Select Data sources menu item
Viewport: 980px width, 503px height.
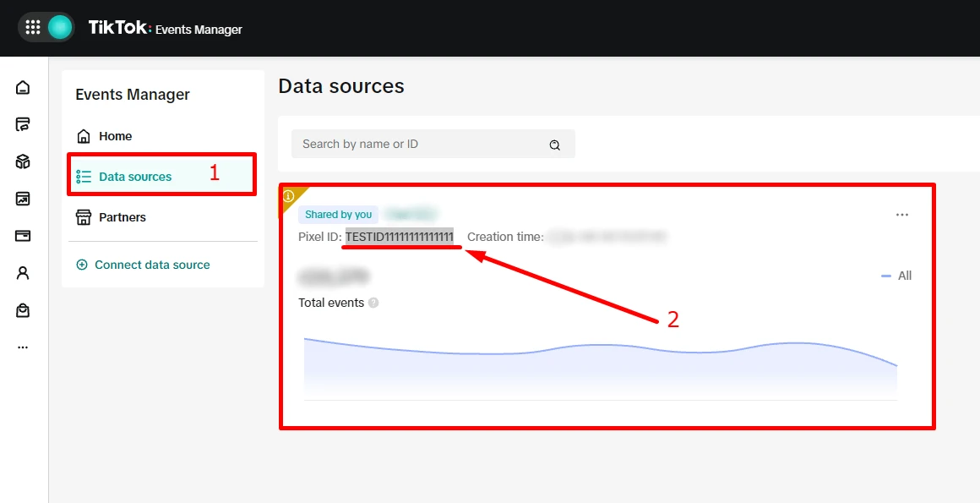click(162, 177)
